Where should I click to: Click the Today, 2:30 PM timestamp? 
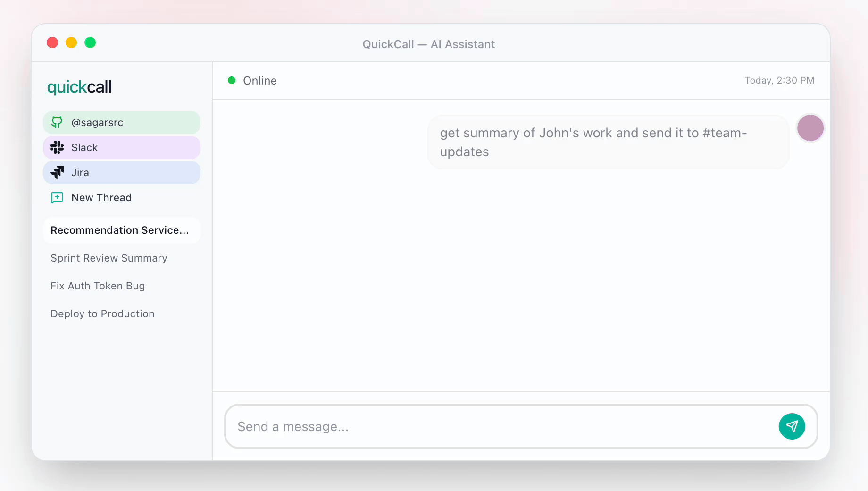pyautogui.click(x=779, y=80)
